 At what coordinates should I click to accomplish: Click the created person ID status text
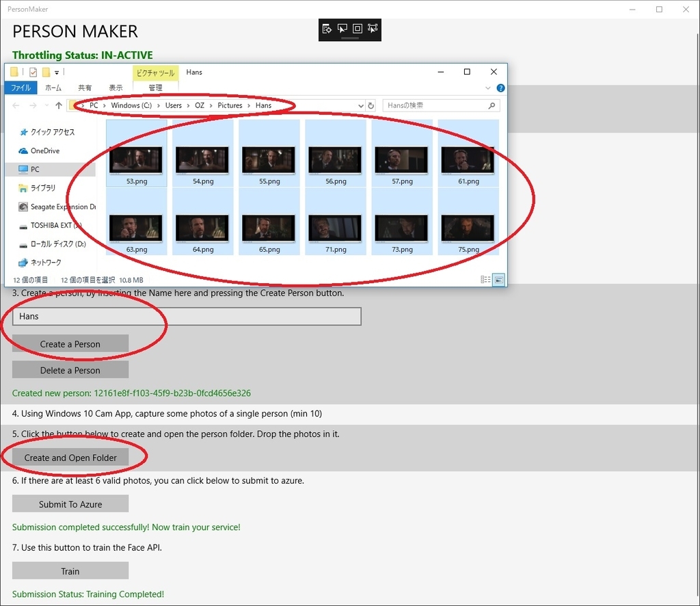(x=131, y=393)
